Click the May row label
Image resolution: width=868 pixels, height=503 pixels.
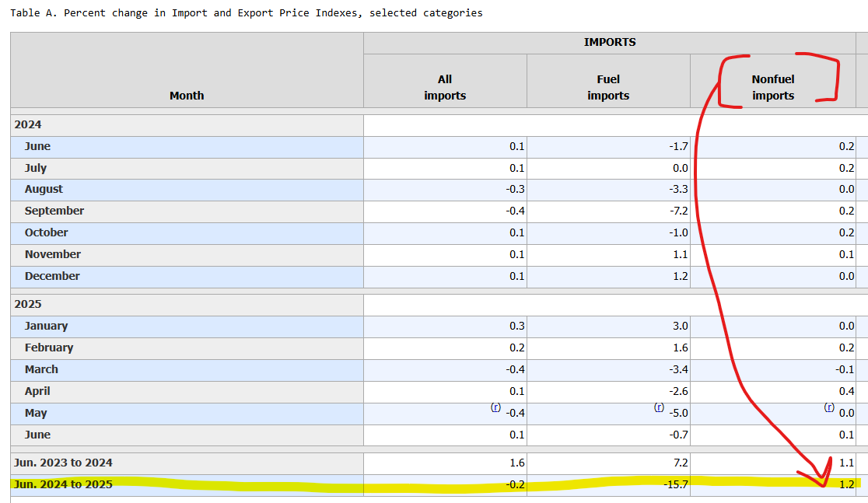tap(36, 413)
